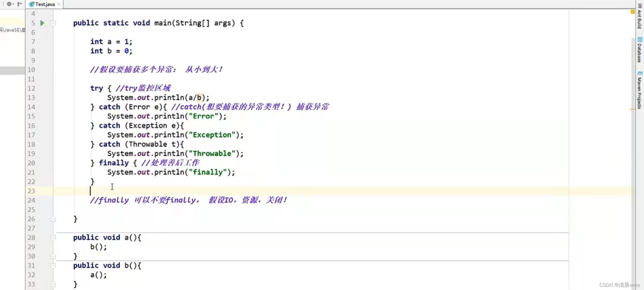Viewport: 644px width, 290px height.
Task: Collapse main method fold marker at line 5
Action: pos(53,23)
